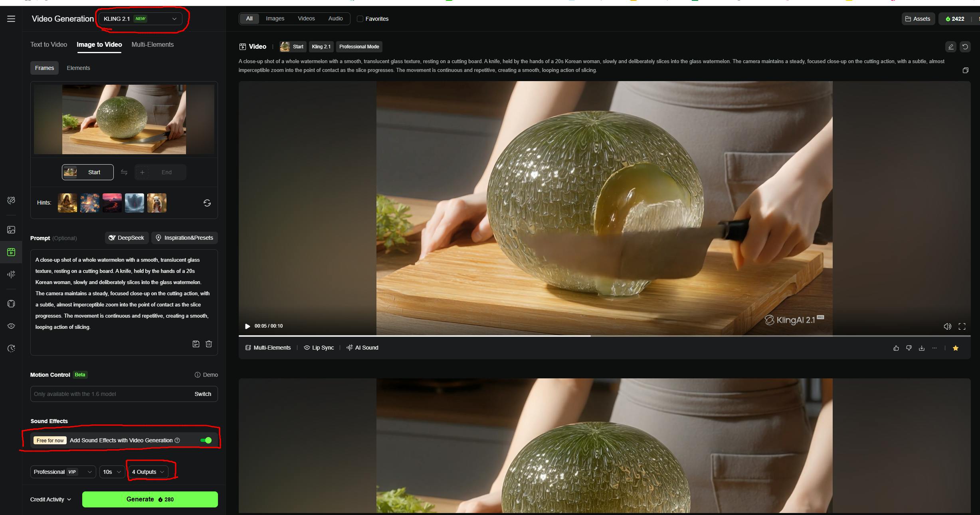Select the Image to Video tab
The image size is (980, 515).
coord(99,44)
